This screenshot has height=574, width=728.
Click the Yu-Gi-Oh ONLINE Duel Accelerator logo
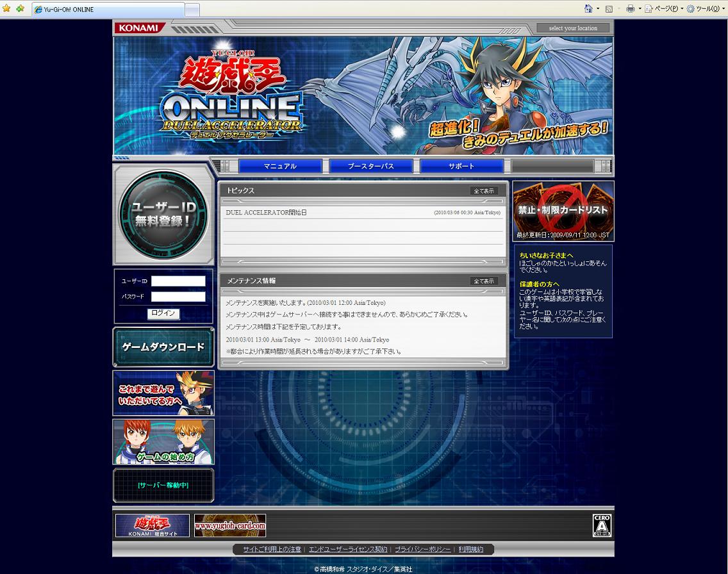(232, 95)
